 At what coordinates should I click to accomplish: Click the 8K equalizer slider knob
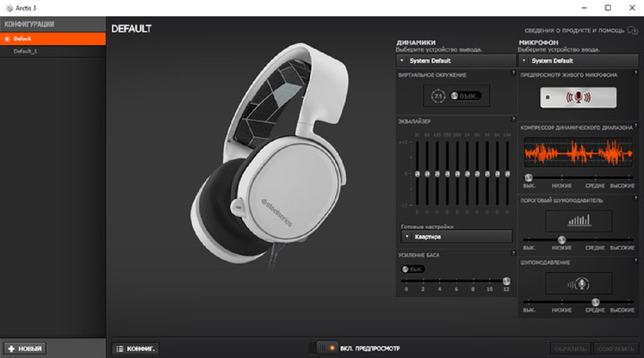click(497, 174)
